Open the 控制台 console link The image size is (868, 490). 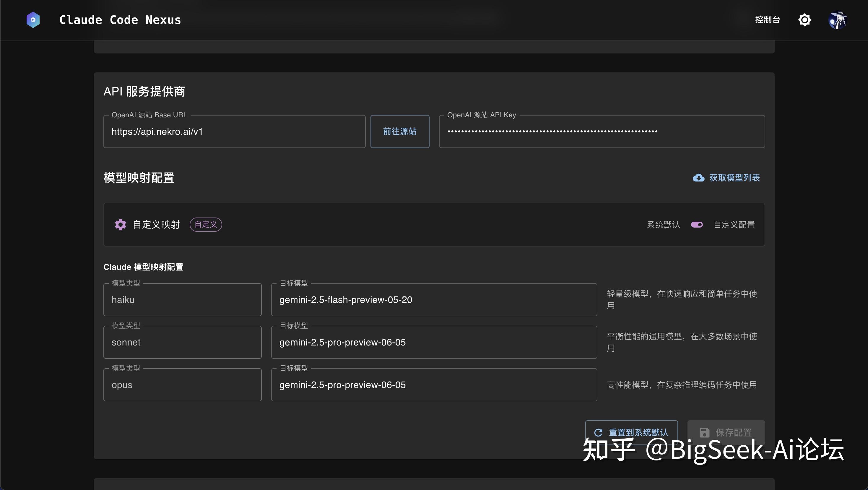point(767,20)
